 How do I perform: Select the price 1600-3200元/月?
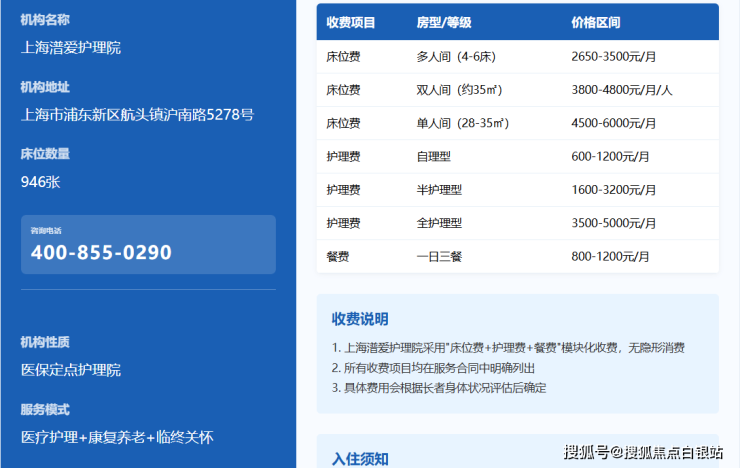[x=614, y=190]
